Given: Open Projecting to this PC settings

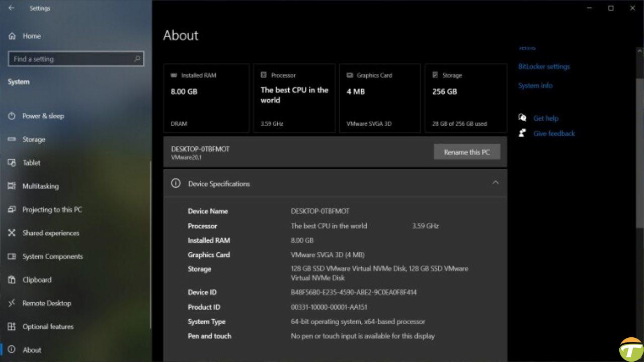Looking at the screenshot, I should 52,210.
